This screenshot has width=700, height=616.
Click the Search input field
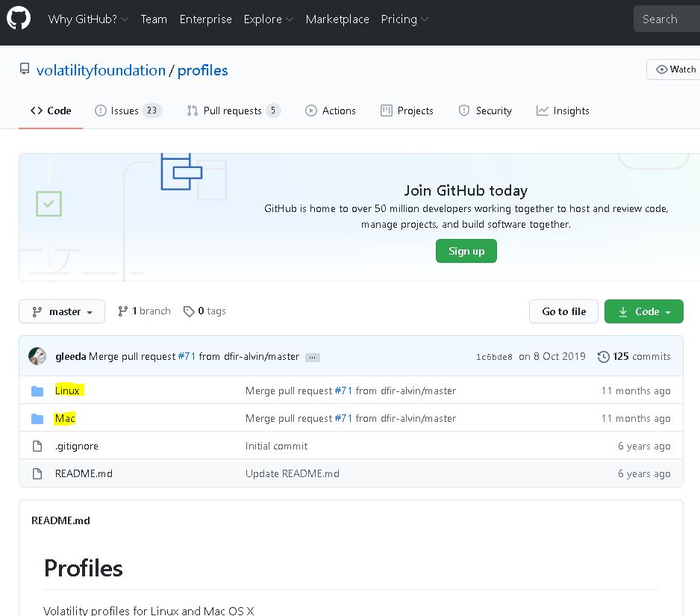[x=668, y=19]
